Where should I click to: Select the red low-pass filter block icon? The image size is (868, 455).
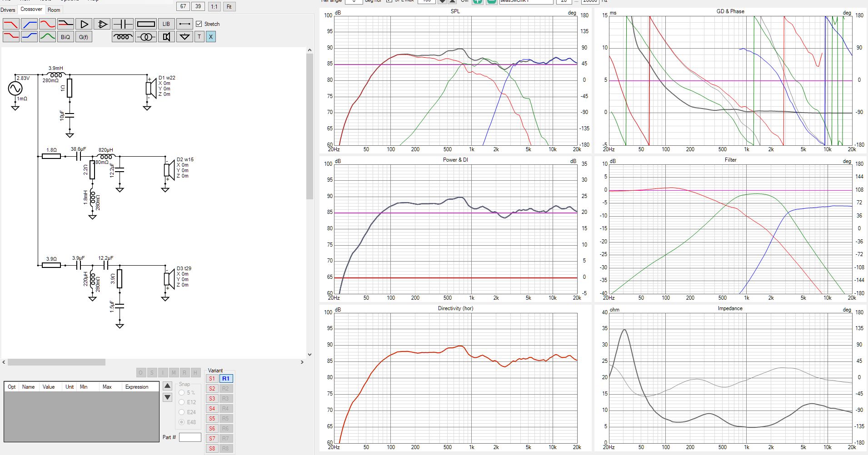click(11, 24)
